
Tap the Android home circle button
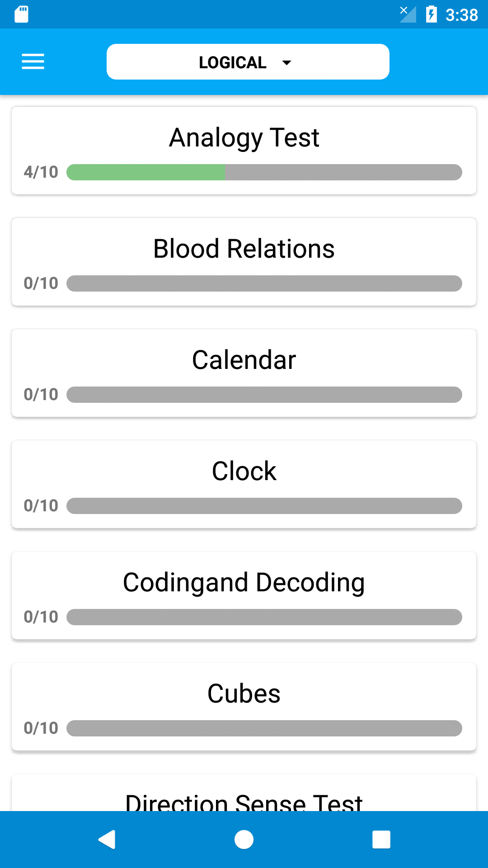(x=244, y=840)
